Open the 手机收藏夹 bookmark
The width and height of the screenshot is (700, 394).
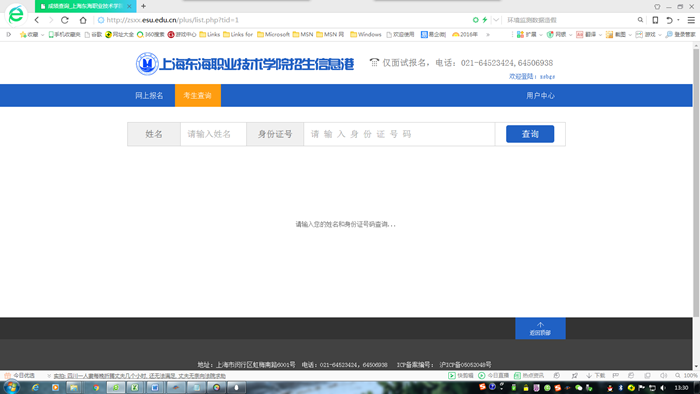[x=64, y=34]
